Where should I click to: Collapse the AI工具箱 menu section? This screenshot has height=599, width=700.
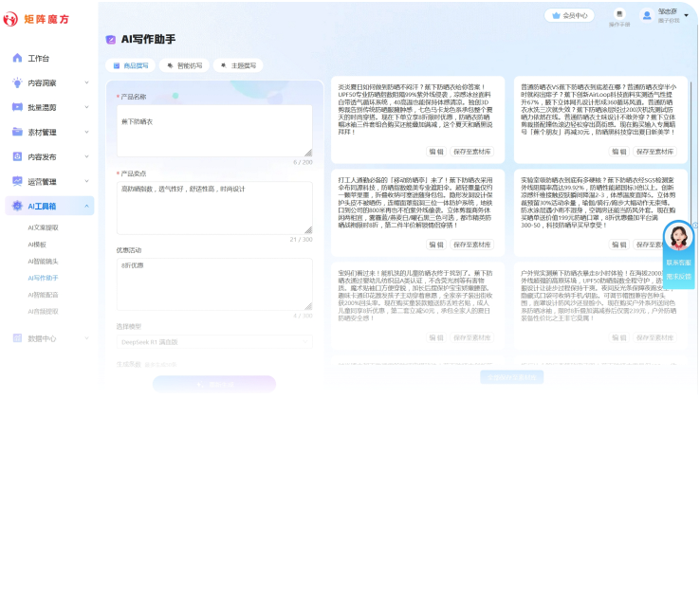84,206
